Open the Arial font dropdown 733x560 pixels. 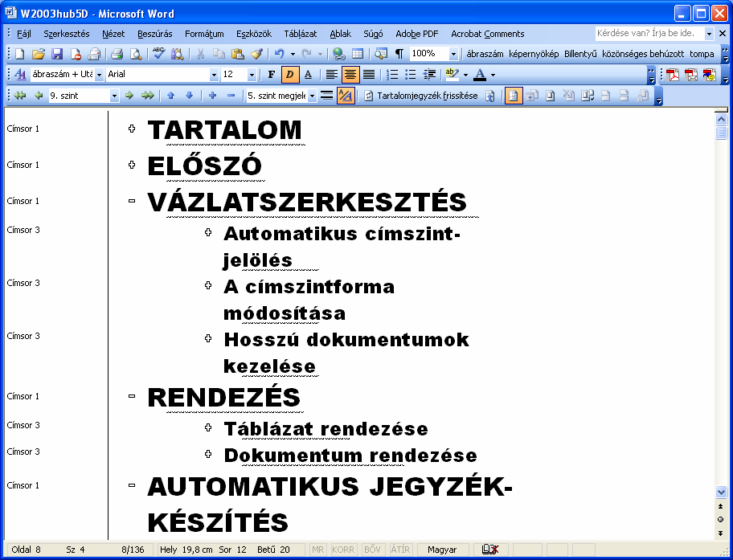pos(214,75)
